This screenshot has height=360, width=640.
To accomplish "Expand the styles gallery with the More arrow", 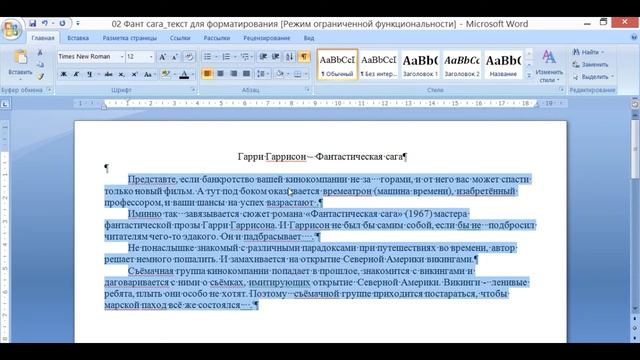I will tap(529, 75).
